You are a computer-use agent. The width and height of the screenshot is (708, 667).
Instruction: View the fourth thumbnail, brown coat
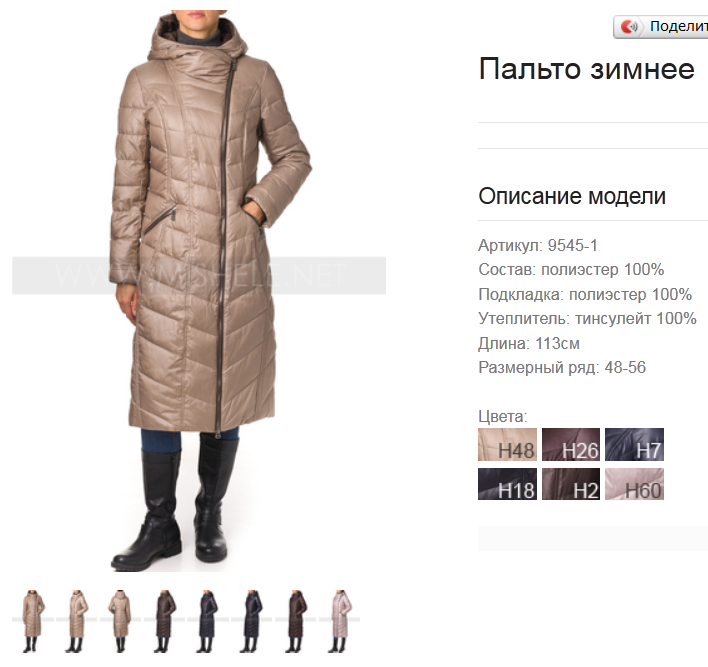point(164,621)
